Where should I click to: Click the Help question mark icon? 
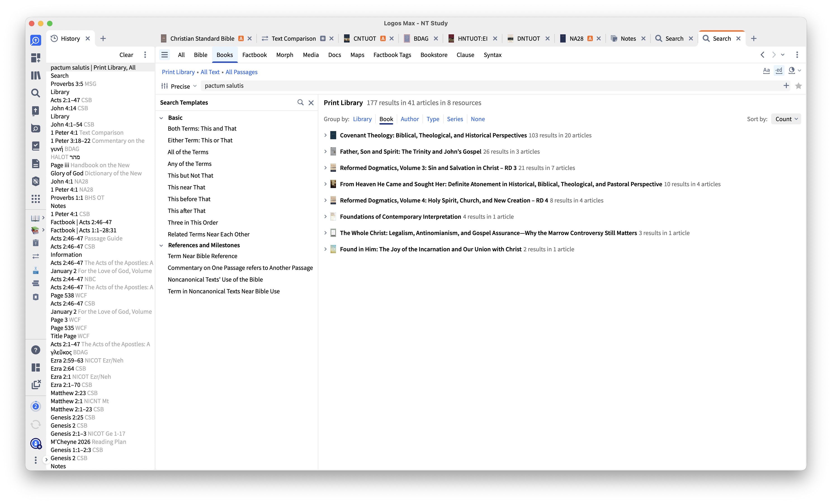(x=35, y=350)
